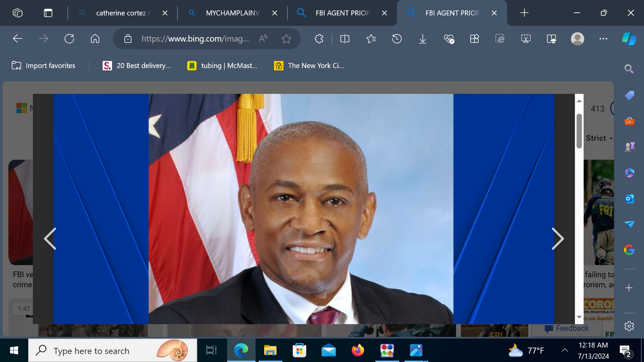This screenshot has width=644, height=362.
Task: Click the Feedback button
Action: 567,328
